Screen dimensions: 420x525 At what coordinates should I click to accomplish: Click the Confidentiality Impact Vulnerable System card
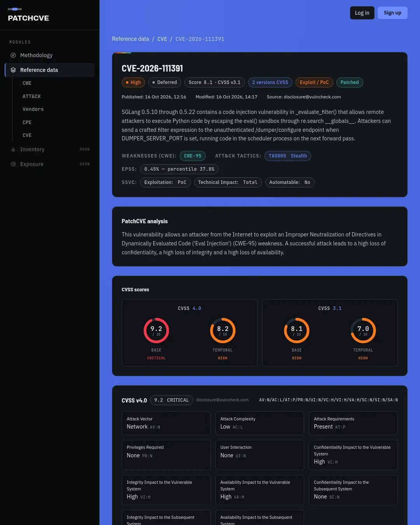pos(353,455)
